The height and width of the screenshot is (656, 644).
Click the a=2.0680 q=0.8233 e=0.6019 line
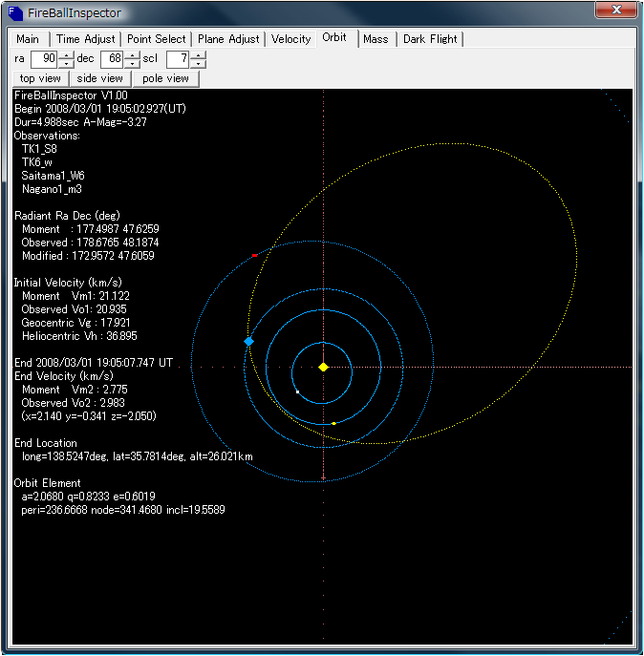point(88,497)
